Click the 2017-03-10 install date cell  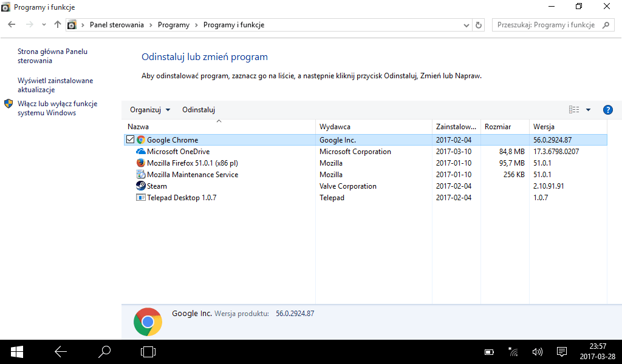tap(454, 152)
